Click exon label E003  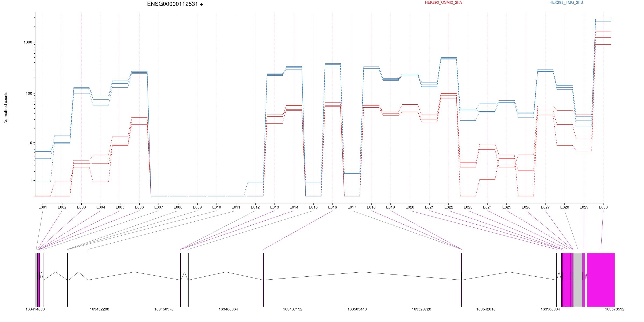point(81,207)
